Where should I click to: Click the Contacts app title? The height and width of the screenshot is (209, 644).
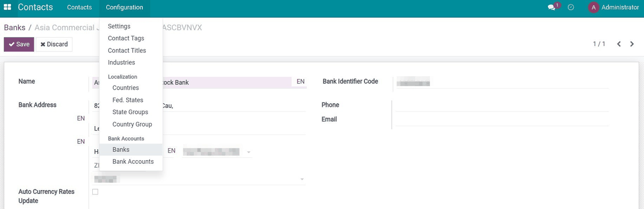35,8
